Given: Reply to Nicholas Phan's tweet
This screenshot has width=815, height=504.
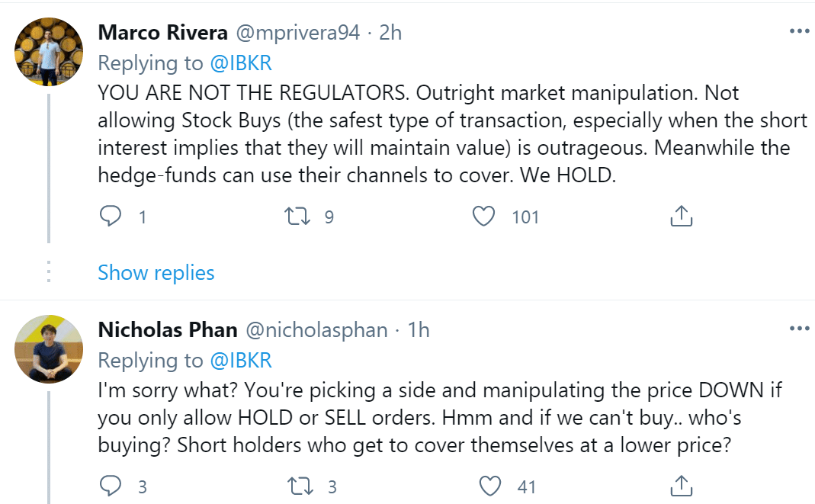Looking at the screenshot, I should click(x=111, y=486).
